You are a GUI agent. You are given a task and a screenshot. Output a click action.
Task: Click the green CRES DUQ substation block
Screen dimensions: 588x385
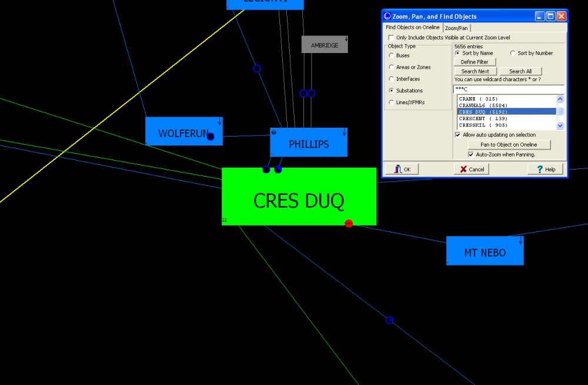point(299,197)
